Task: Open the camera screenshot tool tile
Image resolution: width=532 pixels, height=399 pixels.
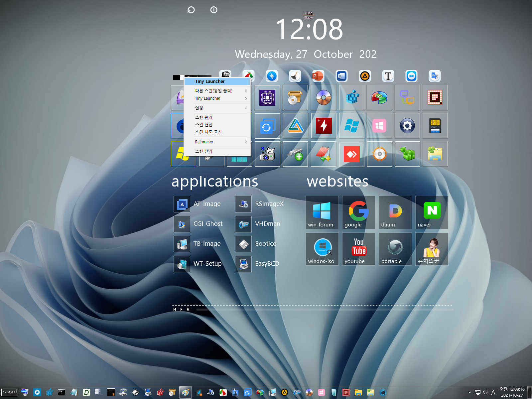Action: click(267, 154)
